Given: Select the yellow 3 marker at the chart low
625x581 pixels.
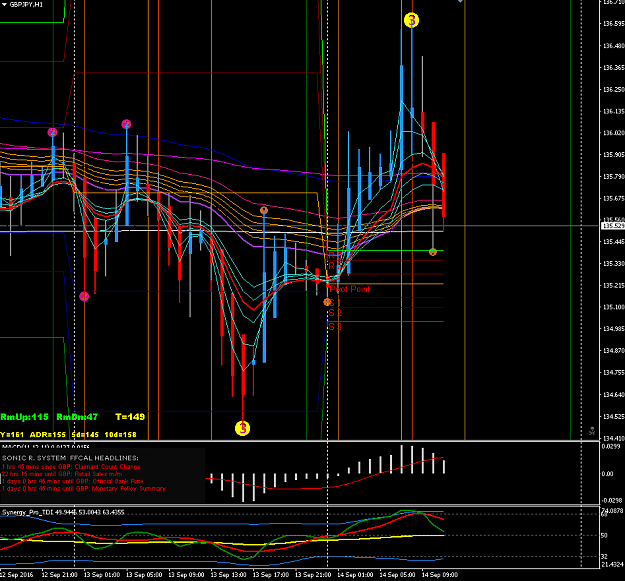Looking at the screenshot, I should [x=242, y=428].
